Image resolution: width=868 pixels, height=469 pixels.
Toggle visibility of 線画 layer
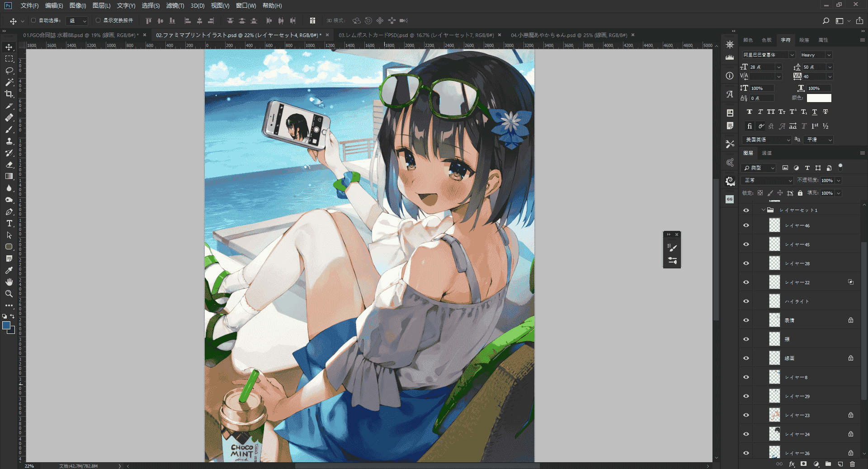pyautogui.click(x=746, y=358)
